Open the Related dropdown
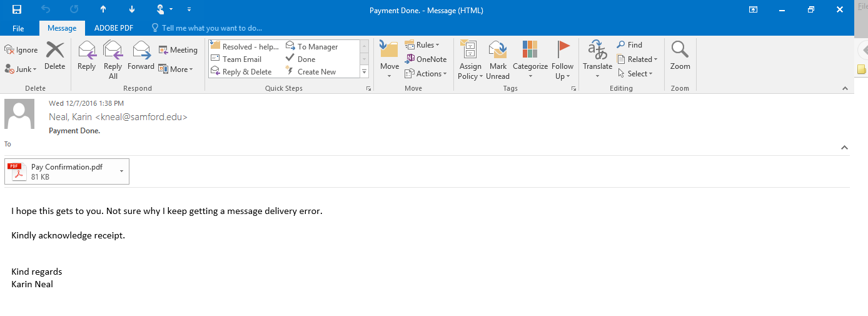The height and width of the screenshot is (316, 868). click(637, 59)
